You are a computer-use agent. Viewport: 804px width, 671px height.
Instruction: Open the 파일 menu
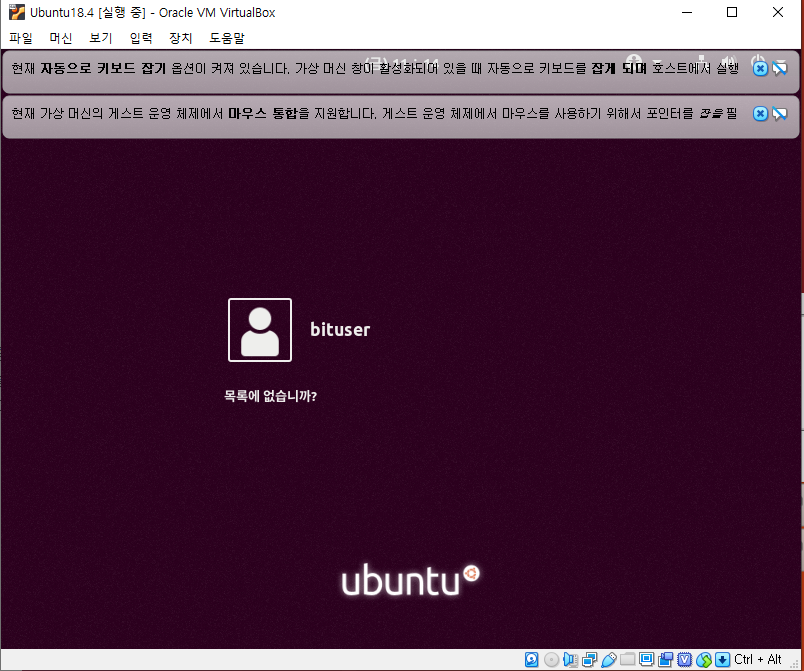pyautogui.click(x=21, y=38)
